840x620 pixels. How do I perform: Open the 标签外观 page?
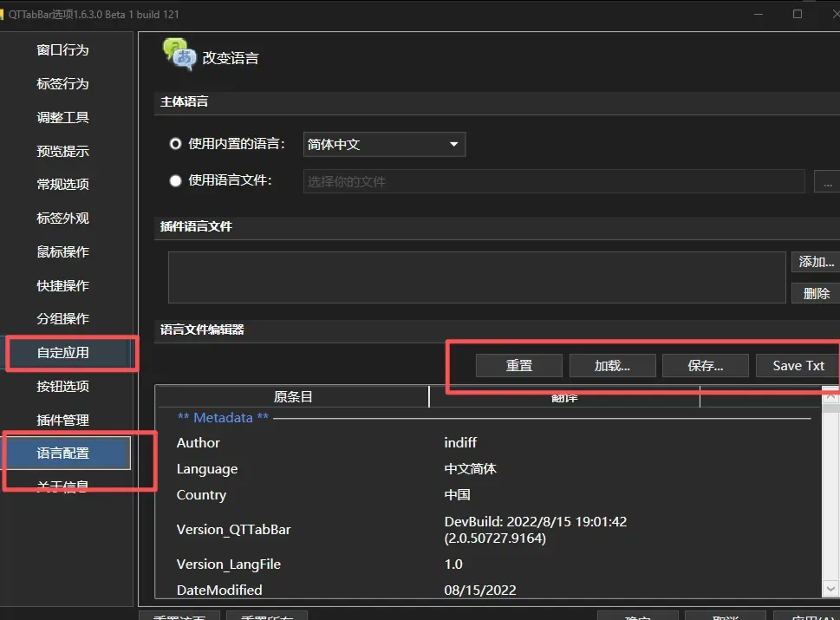pyautogui.click(x=62, y=219)
